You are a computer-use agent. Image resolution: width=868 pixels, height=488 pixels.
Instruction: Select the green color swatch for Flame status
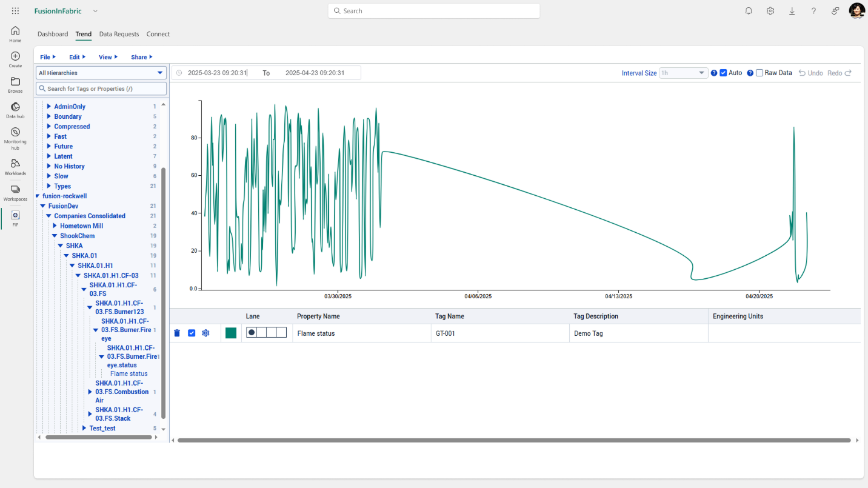coord(231,333)
